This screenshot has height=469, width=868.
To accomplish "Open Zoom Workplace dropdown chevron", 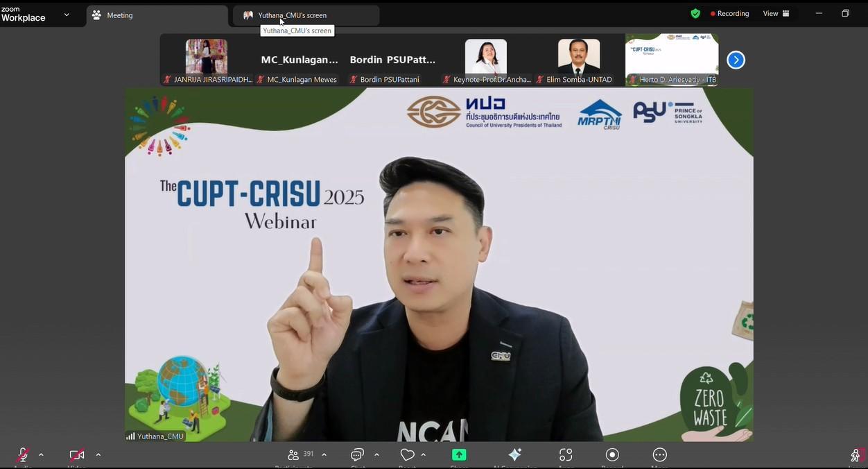I will coord(67,15).
